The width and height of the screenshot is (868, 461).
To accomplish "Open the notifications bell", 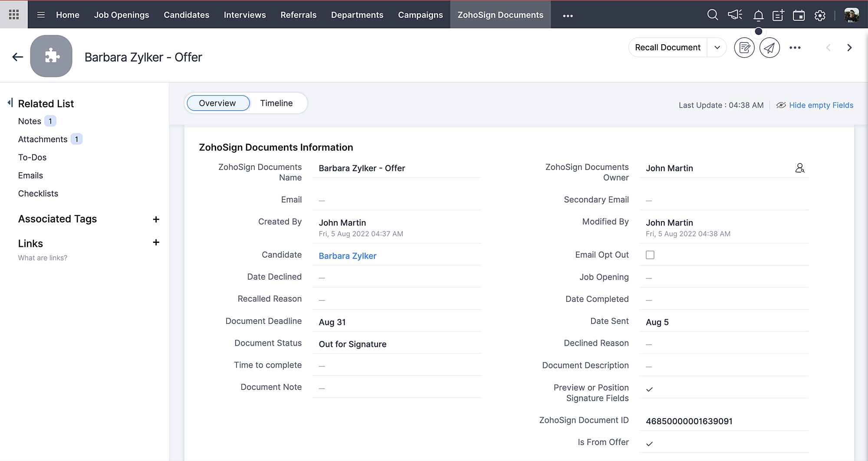I will tap(758, 16).
